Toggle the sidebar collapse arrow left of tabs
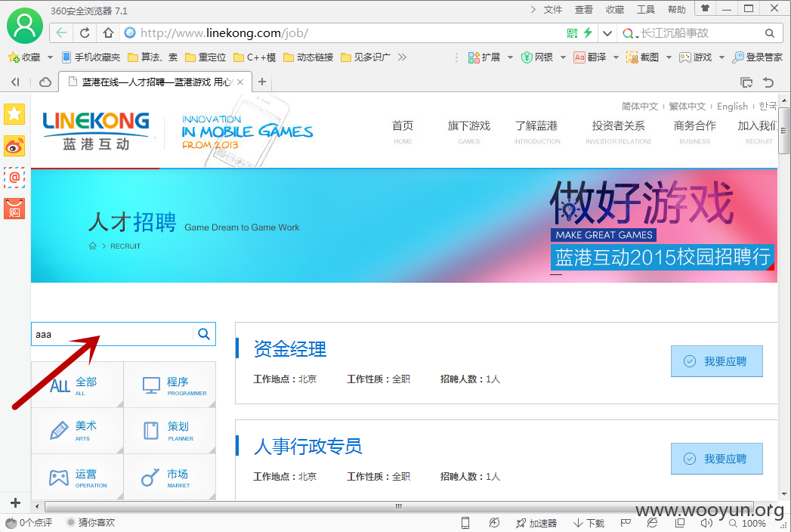The height and width of the screenshot is (532, 791). click(15, 82)
